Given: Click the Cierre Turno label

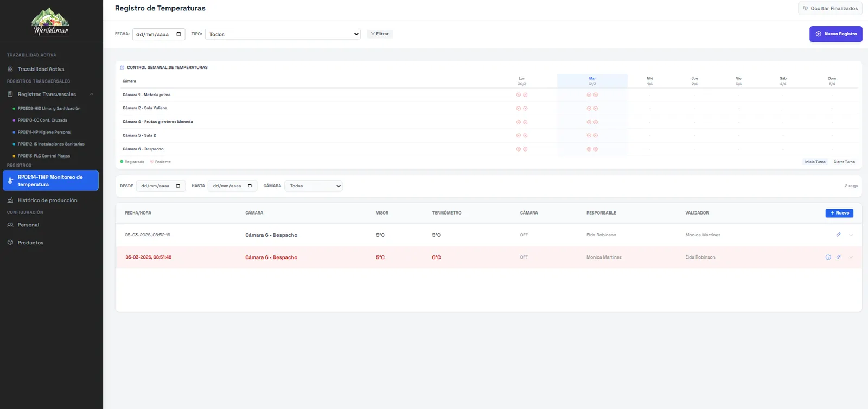Looking at the screenshot, I should [844, 162].
